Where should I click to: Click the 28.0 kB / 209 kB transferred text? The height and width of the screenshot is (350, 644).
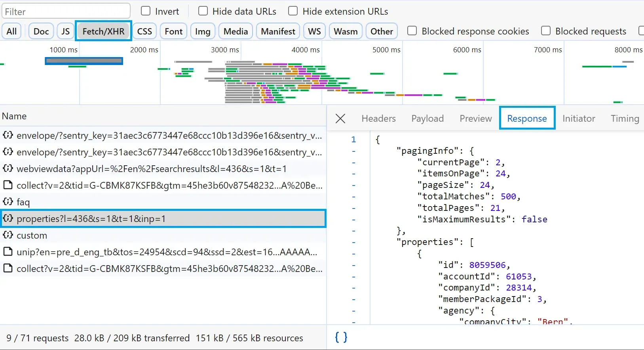point(132,338)
